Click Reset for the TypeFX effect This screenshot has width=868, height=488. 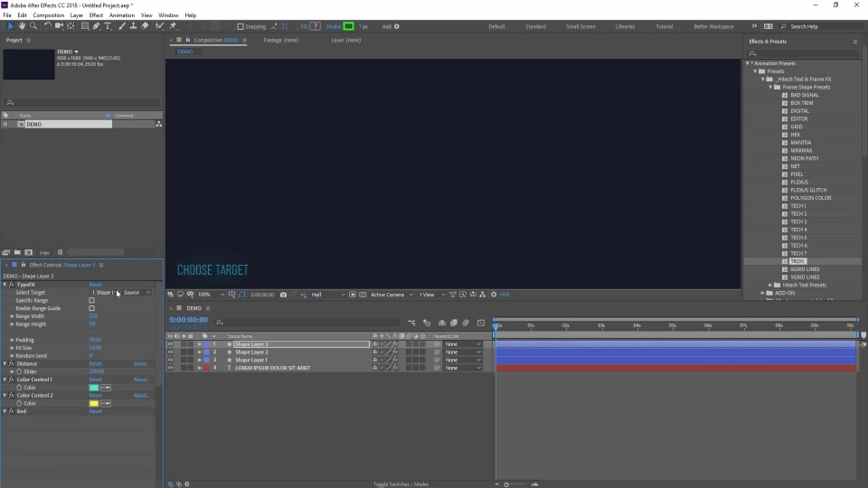click(x=95, y=285)
